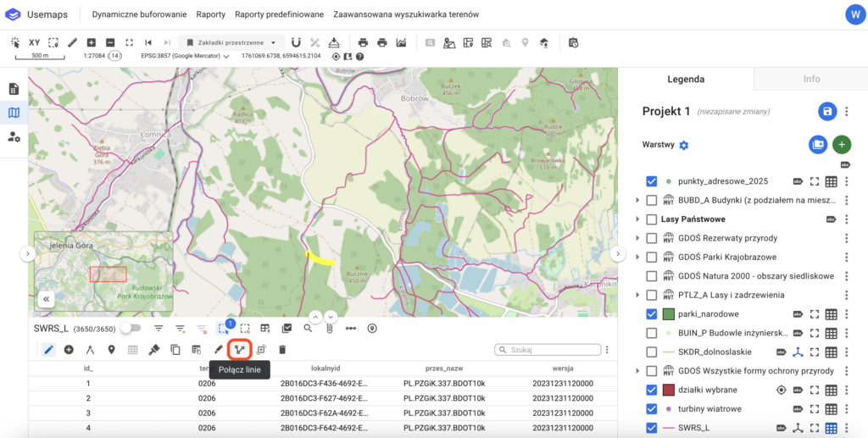Image resolution: width=868 pixels, height=438 pixels.
Task: Add a new layer with green plus button
Action: (x=841, y=145)
